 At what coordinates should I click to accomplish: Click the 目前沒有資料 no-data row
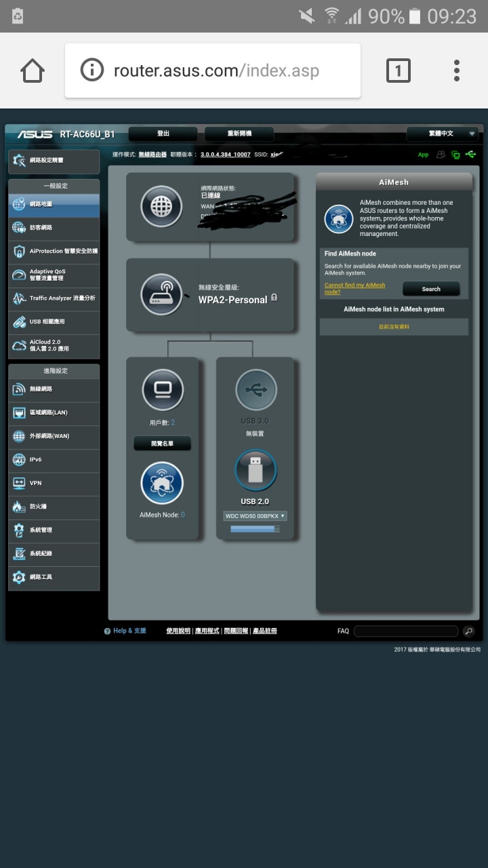click(394, 327)
